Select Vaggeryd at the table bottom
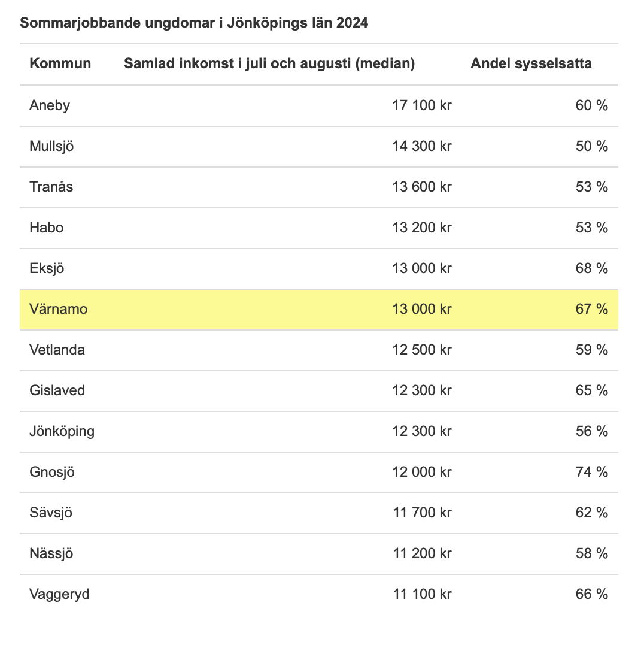The image size is (644, 648). [x=59, y=594]
